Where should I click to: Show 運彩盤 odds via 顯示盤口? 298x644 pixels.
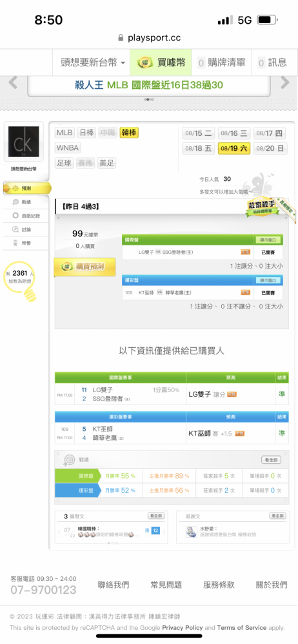tap(268, 280)
